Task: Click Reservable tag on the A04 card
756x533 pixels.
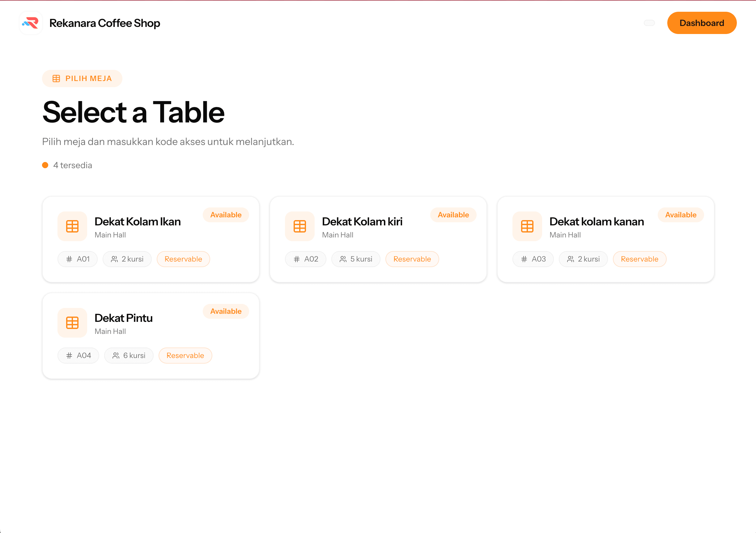Action: (185, 356)
